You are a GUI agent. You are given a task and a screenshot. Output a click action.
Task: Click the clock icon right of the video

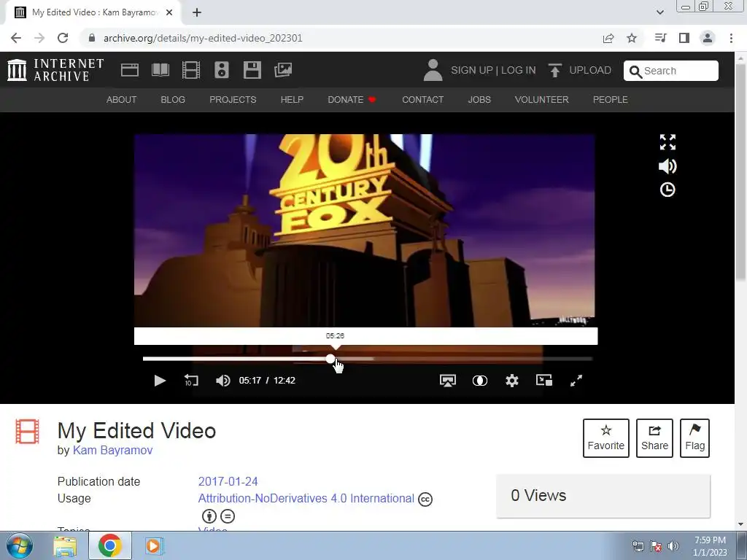(x=667, y=190)
